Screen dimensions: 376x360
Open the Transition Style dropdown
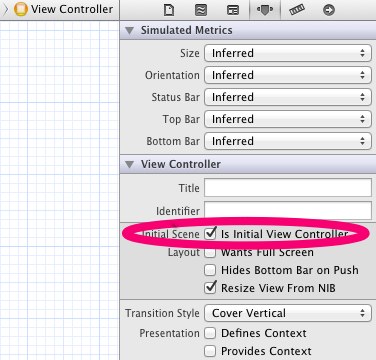(x=288, y=313)
